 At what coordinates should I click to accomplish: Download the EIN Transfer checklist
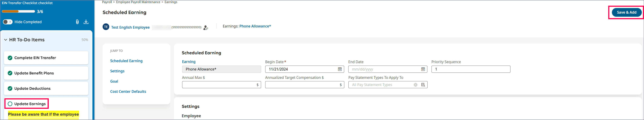coord(86,22)
